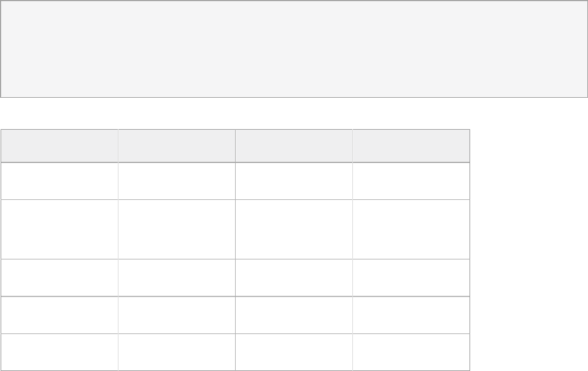The height and width of the screenshot is (371, 588).
Task: Click last table row, first column cell
Action: [x=60, y=352]
